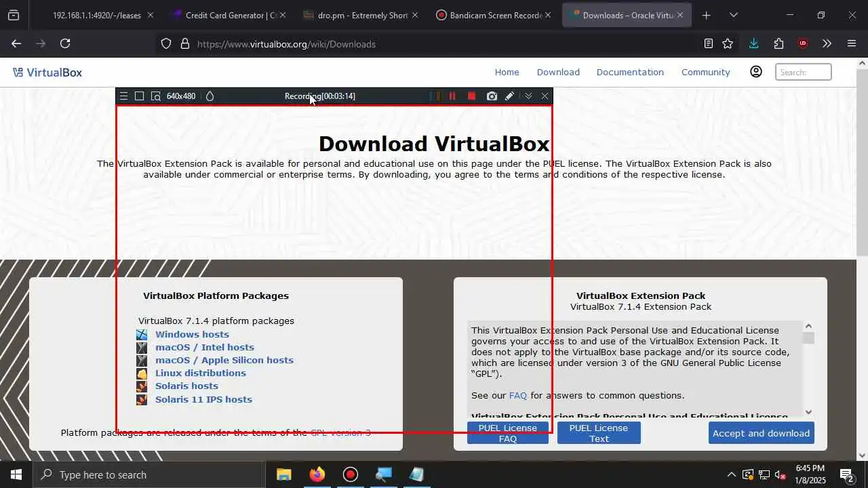Click the VirtualBox user account icon
Screen dimensions: 868x488
755,72
